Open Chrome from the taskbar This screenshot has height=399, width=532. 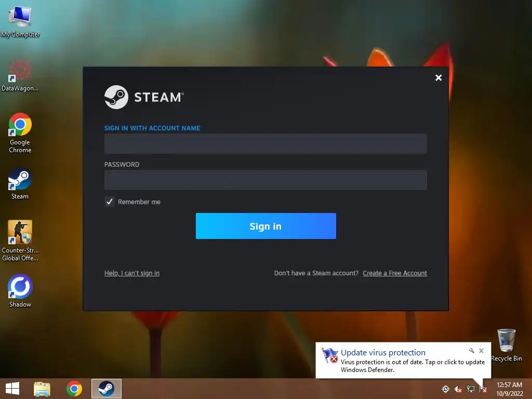pyautogui.click(x=74, y=389)
